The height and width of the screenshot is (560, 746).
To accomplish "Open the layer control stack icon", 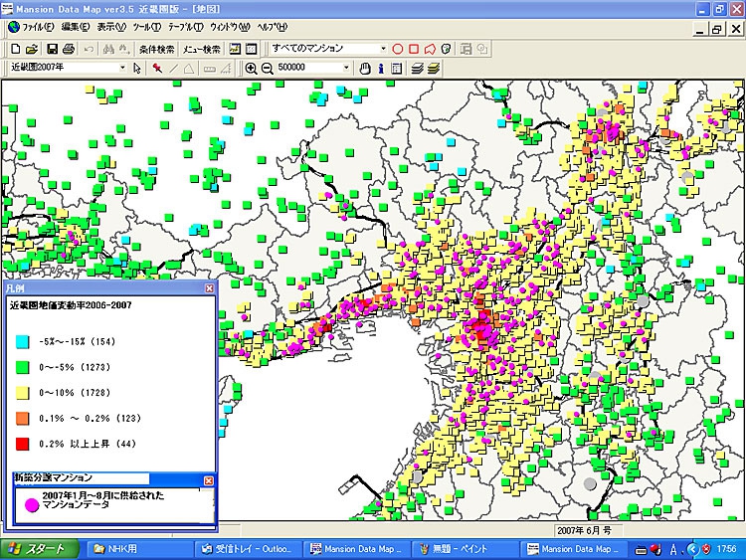I will pos(418,68).
